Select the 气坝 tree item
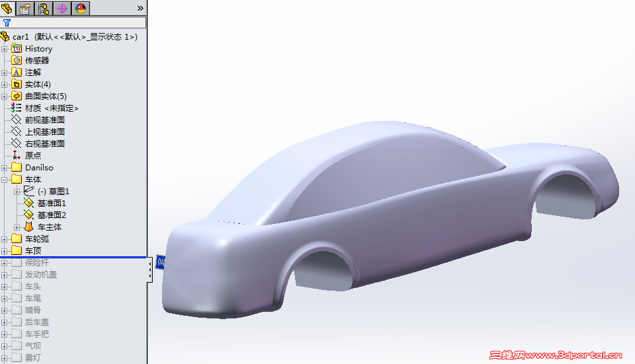 (33, 346)
